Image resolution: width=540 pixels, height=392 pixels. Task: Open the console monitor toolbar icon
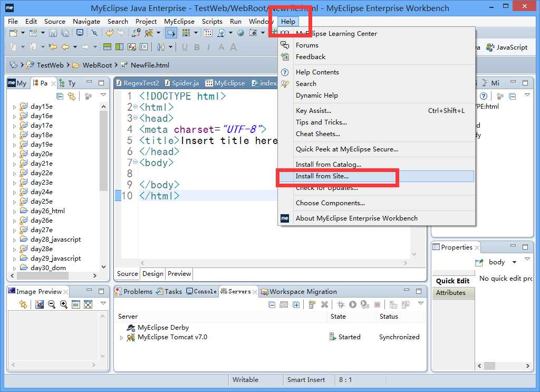tap(80, 33)
